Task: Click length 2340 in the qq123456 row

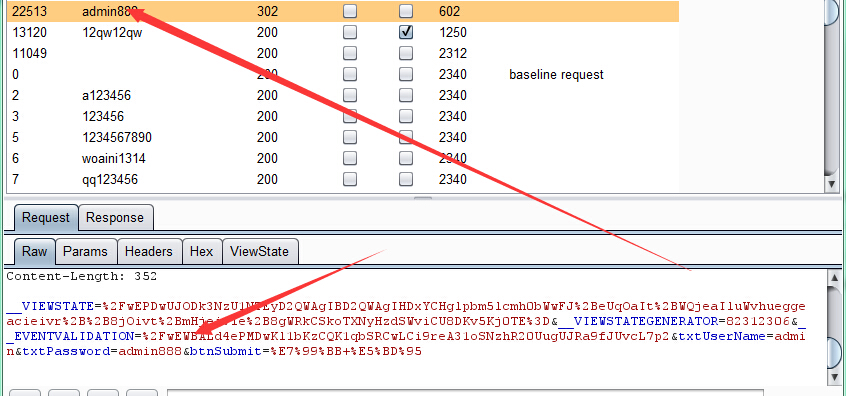Action: [453, 180]
